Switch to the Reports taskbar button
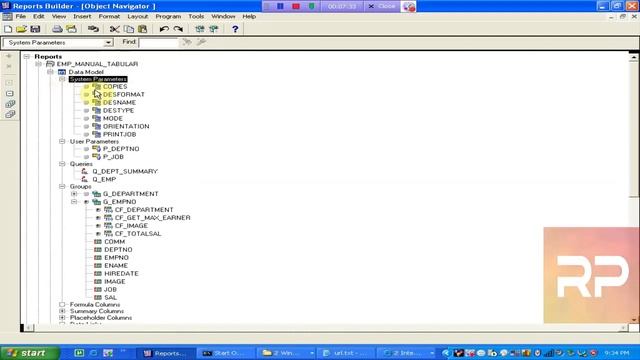 pos(165,353)
